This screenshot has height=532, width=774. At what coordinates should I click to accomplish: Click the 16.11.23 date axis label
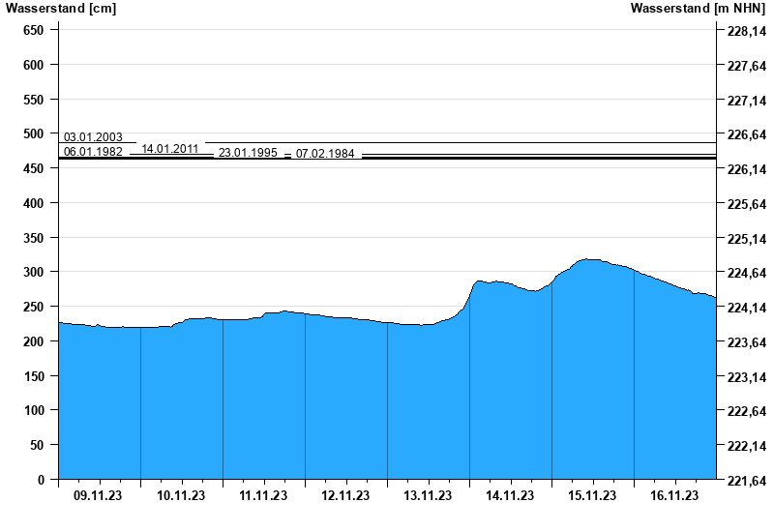coord(674,496)
